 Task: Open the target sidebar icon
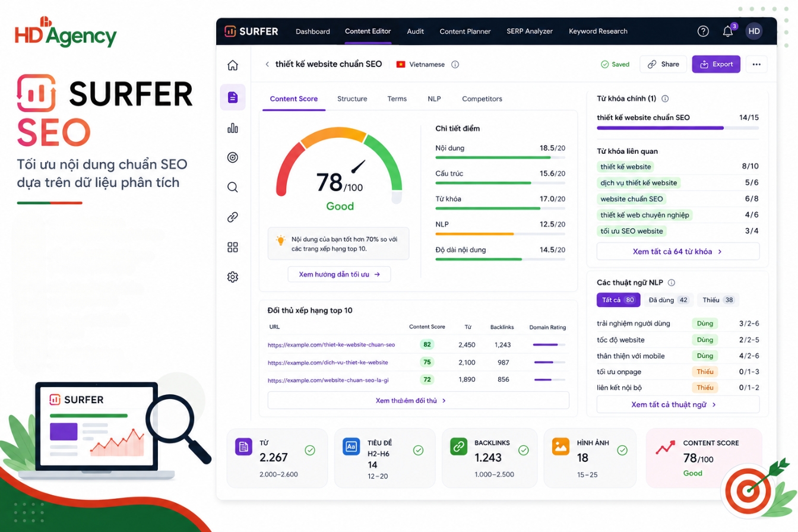pyautogui.click(x=233, y=157)
